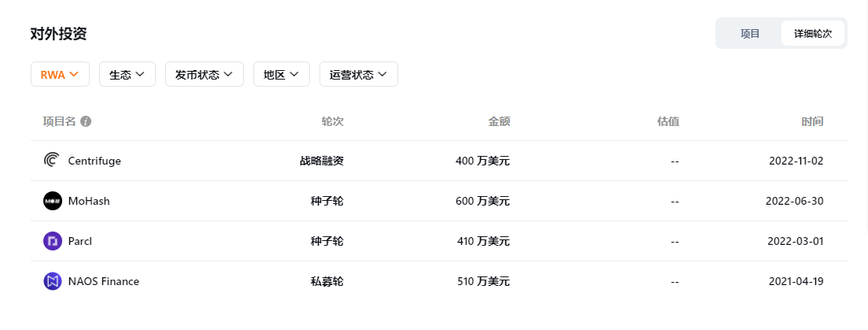This screenshot has height=330, width=868.
Task: Click the MoHash project logo icon
Action: point(52,201)
